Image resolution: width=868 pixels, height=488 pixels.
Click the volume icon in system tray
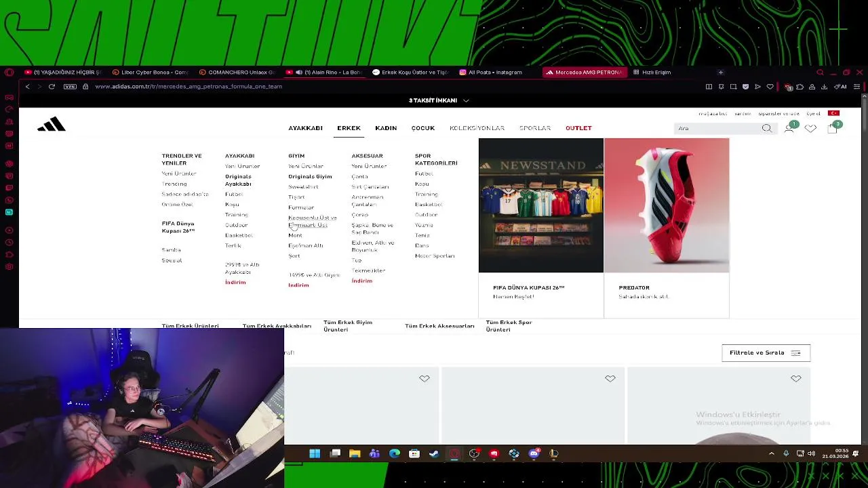click(812, 453)
